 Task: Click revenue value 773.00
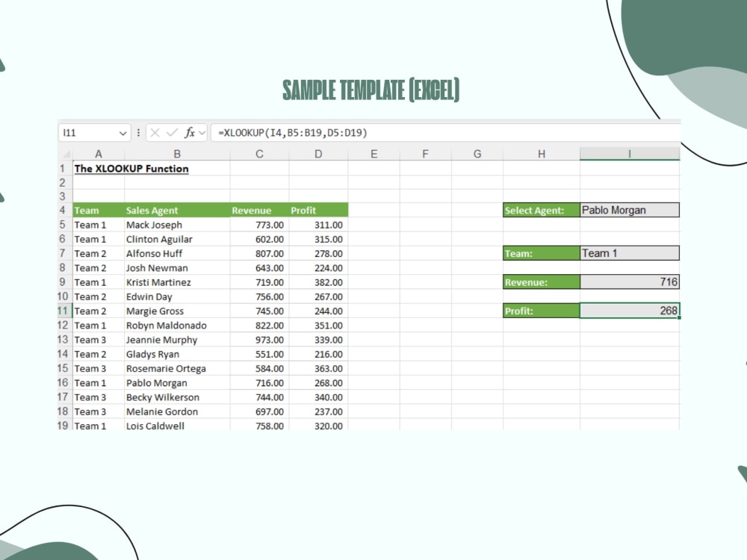(259, 225)
